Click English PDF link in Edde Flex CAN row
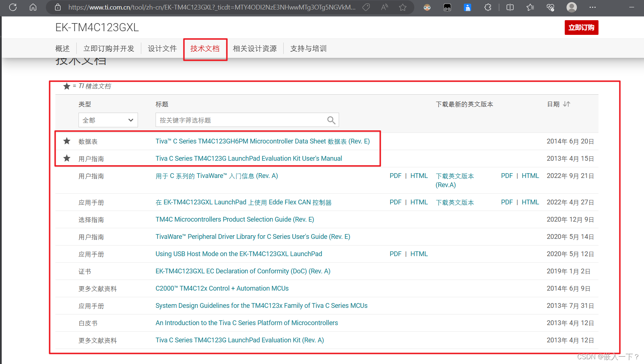Image resolution: width=644 pixels, height=364 pixels. 507,202
